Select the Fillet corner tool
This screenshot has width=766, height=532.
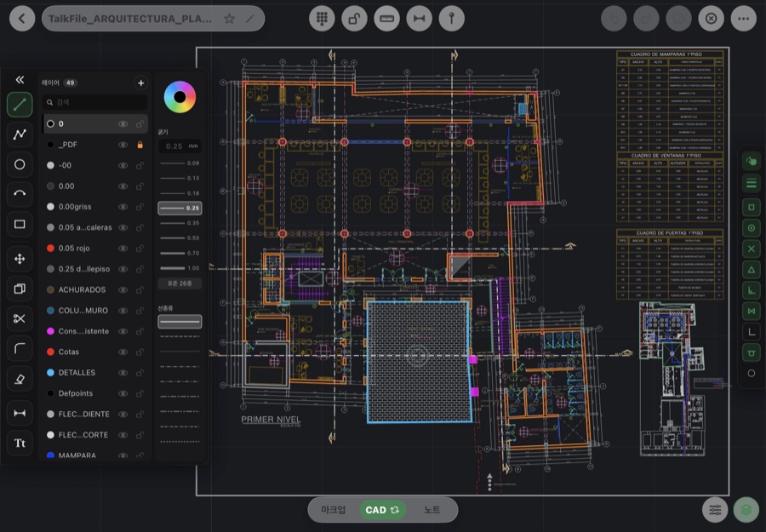point(20,348)
